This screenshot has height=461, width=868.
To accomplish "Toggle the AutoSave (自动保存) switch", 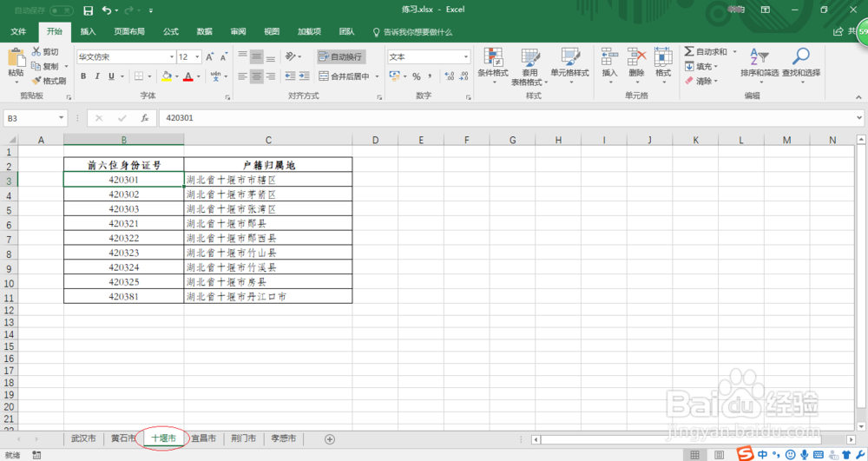I will (x=61, y=10).
